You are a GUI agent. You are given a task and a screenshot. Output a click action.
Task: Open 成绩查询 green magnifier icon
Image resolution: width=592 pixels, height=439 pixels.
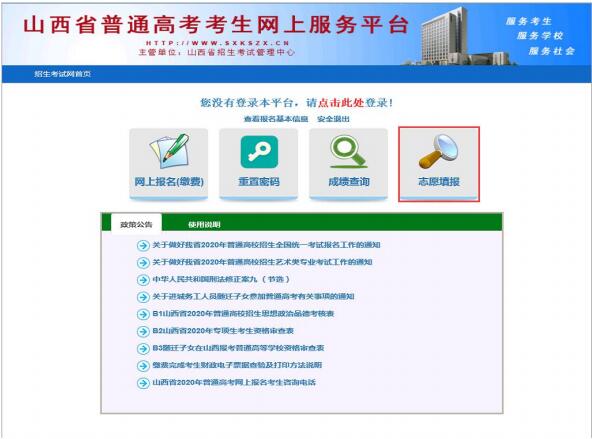(x=348, y=151)
